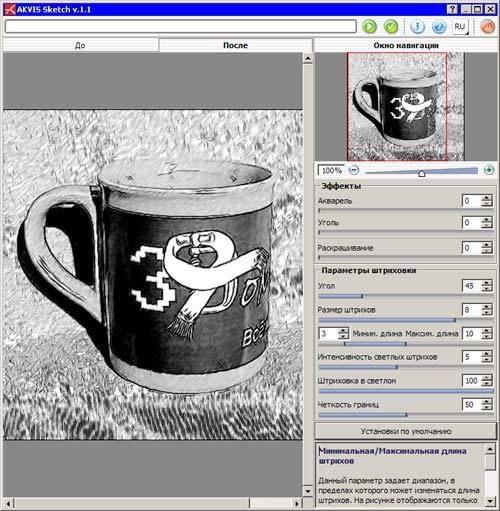The width and height of the screenshot is (500, 511).
Task: Click the 100% zoom field
Action: [331, 170]
